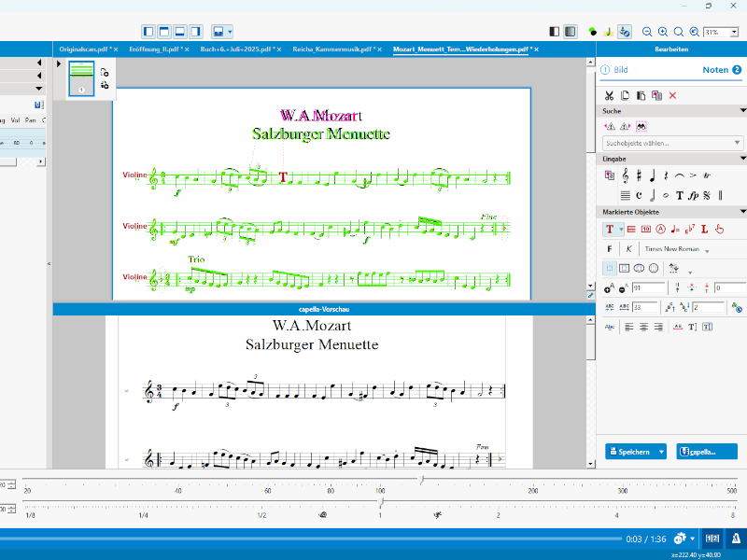Collapse the Markierte Objekte section
The image size is (747, 560).
coord(742,212)
